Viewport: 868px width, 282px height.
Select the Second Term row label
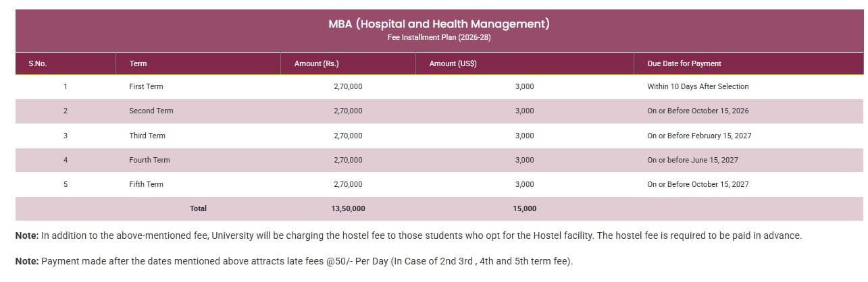(151, 111)
